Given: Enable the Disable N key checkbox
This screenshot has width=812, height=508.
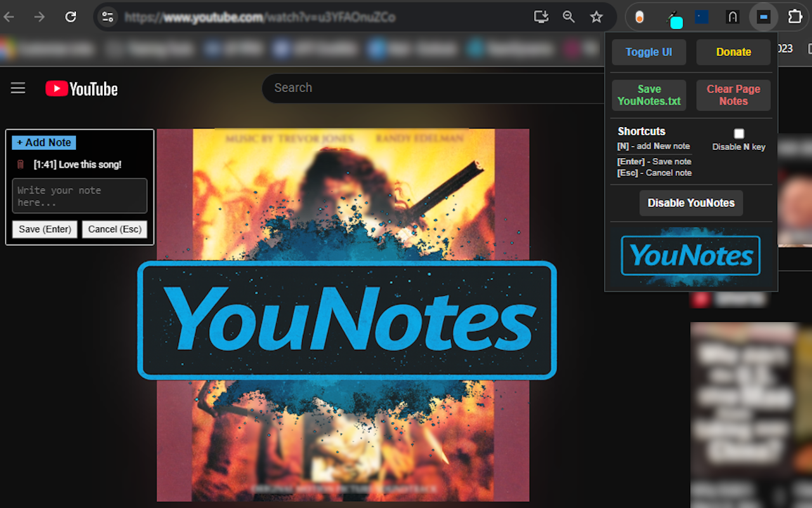Looking at the screenshot, I should pyautogui.click(x=739, y=134).
